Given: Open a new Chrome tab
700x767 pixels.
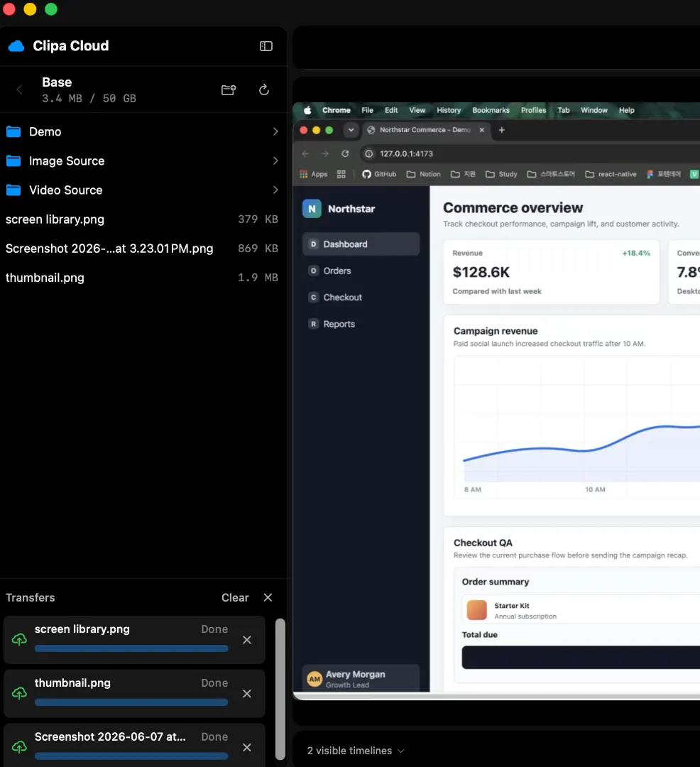Looking at the screenshot, I should pos(501,130).
